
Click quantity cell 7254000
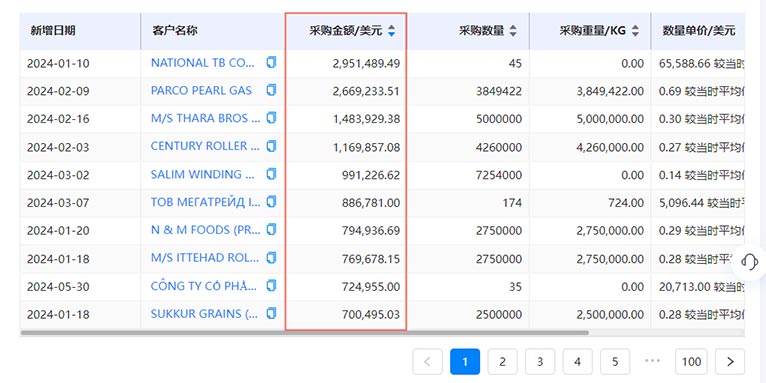(499, 174)
